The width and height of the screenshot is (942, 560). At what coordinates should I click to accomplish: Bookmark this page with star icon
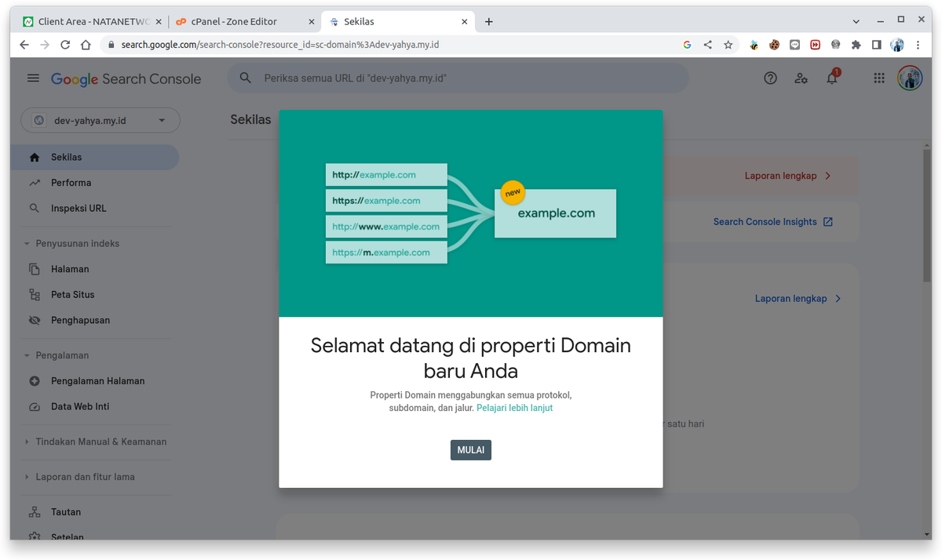tap(728, 45)
